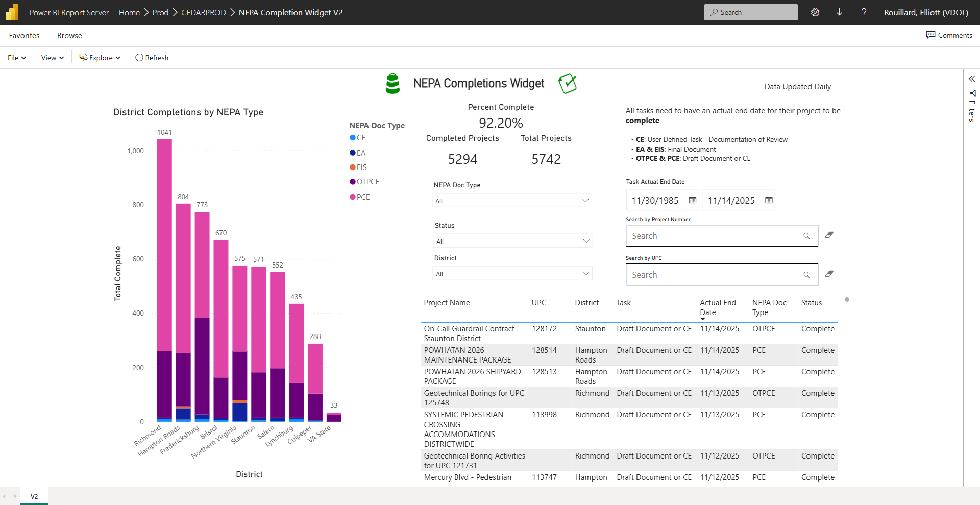Open the File menu

[x=16, y=58]
